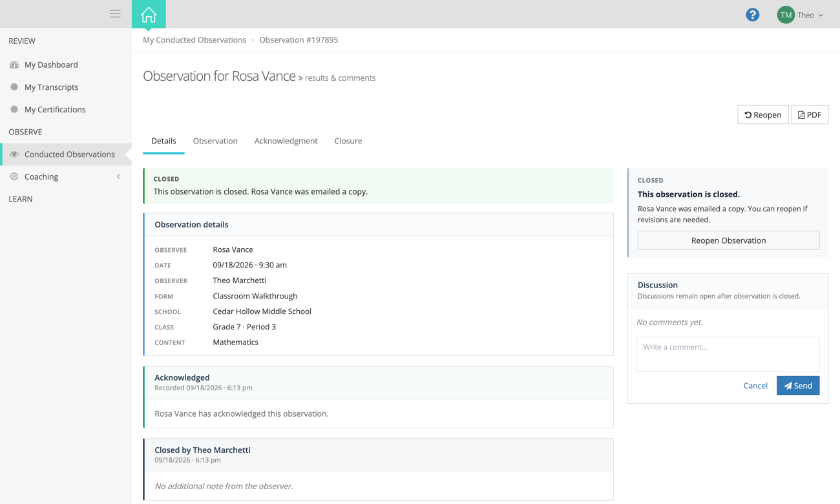Select date 09/18/2026 · 9:30 am
The height and width of the screenshot is (504, 840).
[x=249, y=265]
